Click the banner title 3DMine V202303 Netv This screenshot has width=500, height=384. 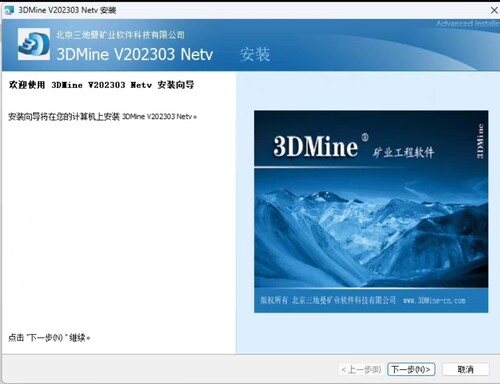tap(135, 54)
